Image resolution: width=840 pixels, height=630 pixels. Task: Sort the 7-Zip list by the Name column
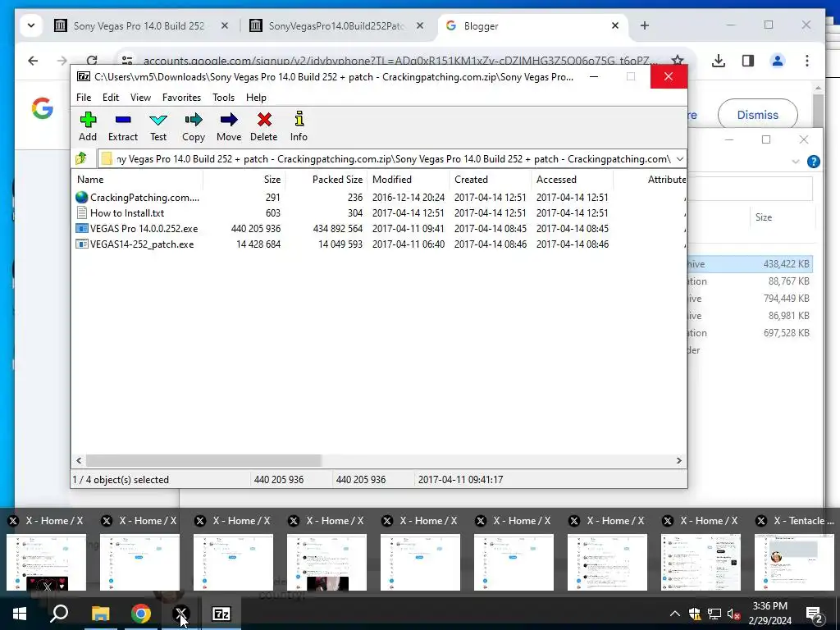tap(137, 180)
